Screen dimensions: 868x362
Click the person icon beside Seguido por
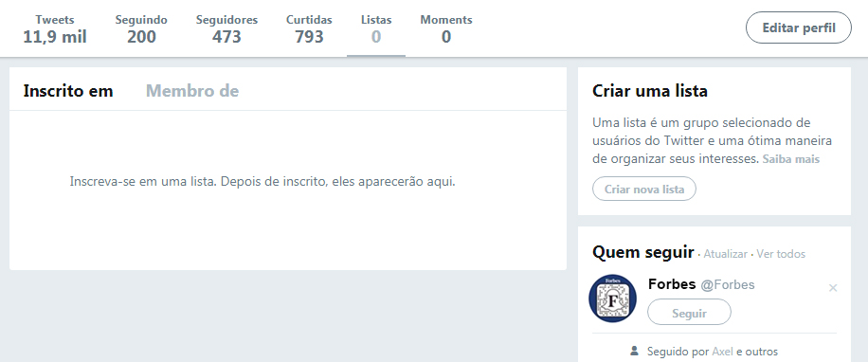634,351
